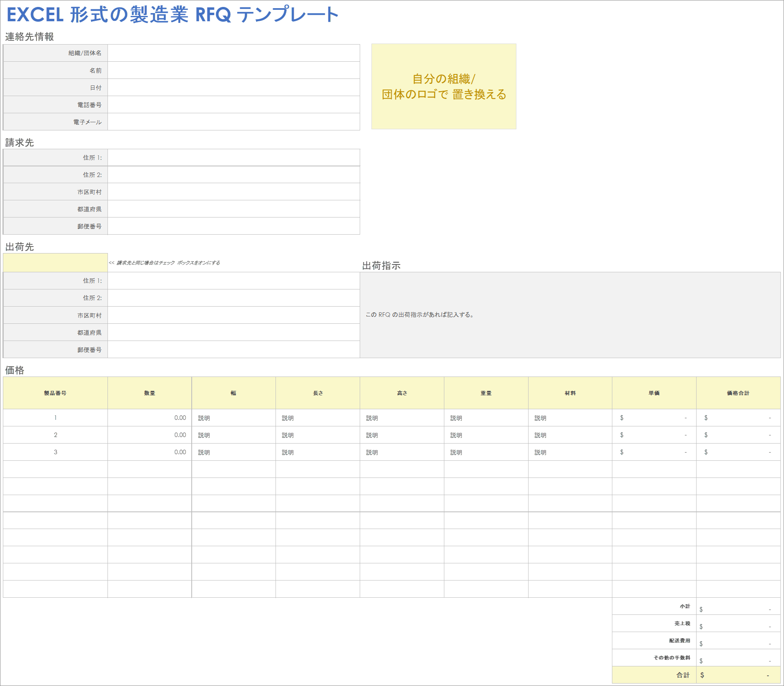Image resolution: width=784 pixels, height=686 pixels.
Task: Click the 材料 説明 cell in row 3
Action: click(570, 452)
